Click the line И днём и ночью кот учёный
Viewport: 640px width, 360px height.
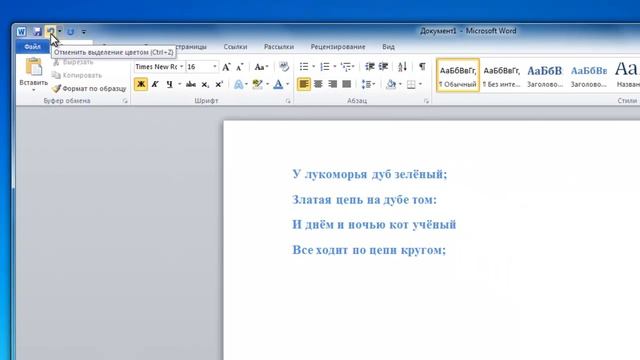(374, 225)
